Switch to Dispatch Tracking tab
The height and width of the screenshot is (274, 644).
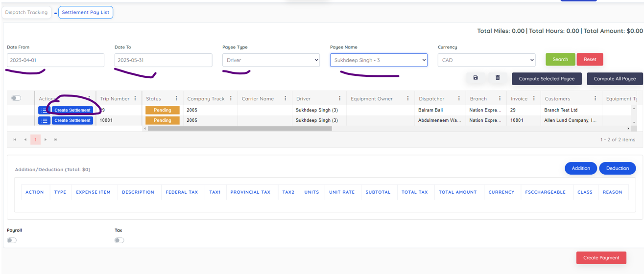[26, 12]
